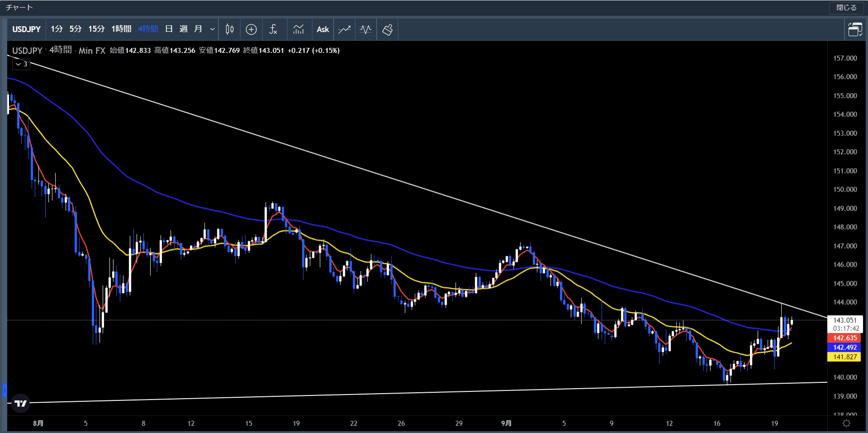Click the 140.000 price axis label
The height and width of the screenshot is (433, 868).
(x=845, y=377)
